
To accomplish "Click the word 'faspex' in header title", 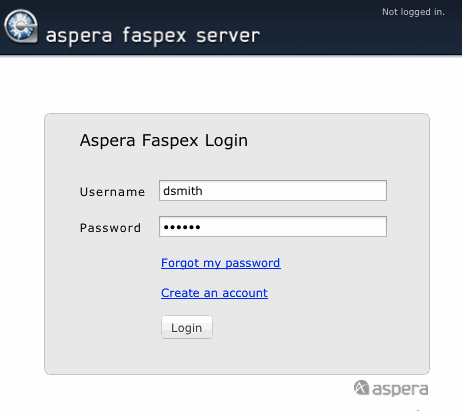I will 154,36.
